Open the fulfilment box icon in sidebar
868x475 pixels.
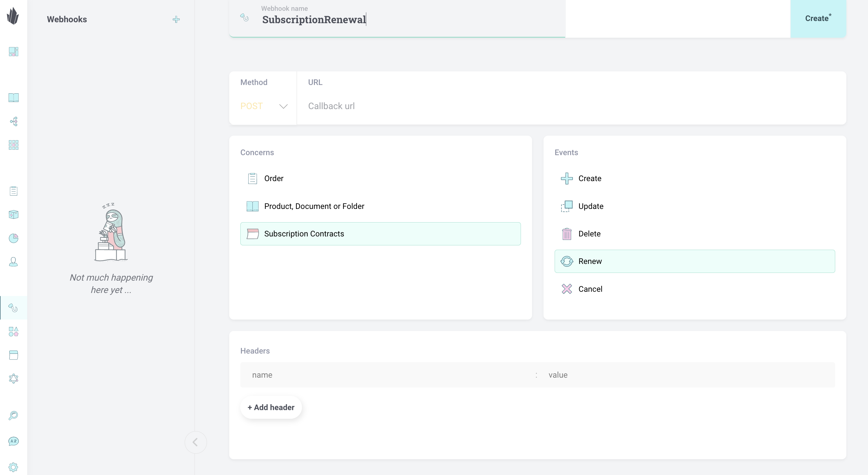14,214
